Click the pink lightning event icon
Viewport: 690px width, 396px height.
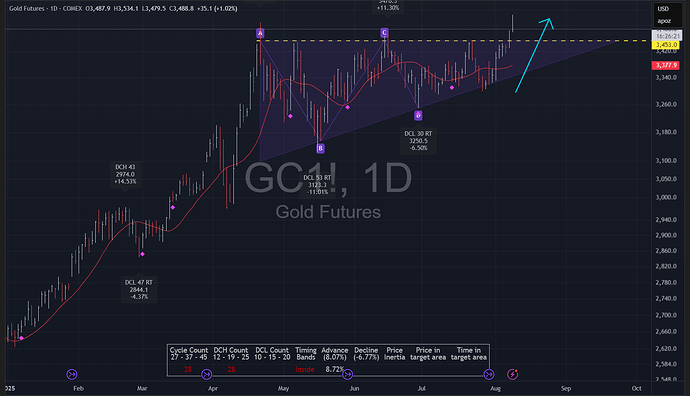point(512,374)
